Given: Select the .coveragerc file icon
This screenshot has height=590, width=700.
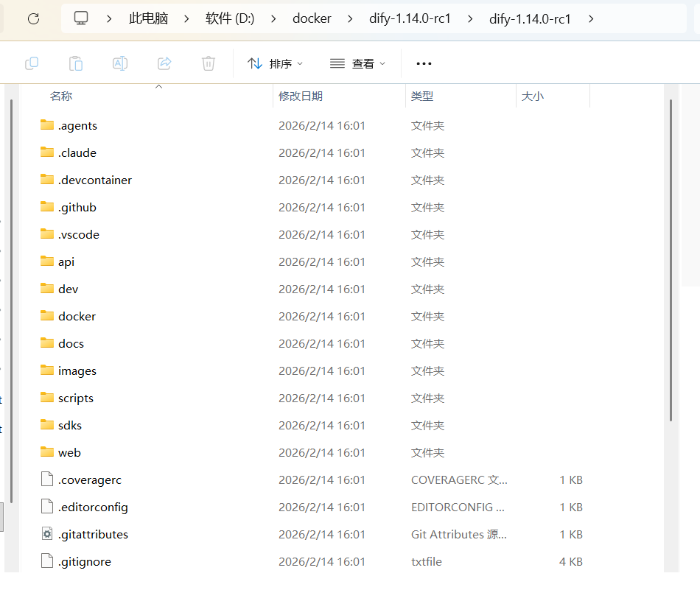Looking at the screenshot, I should (47, 480).
